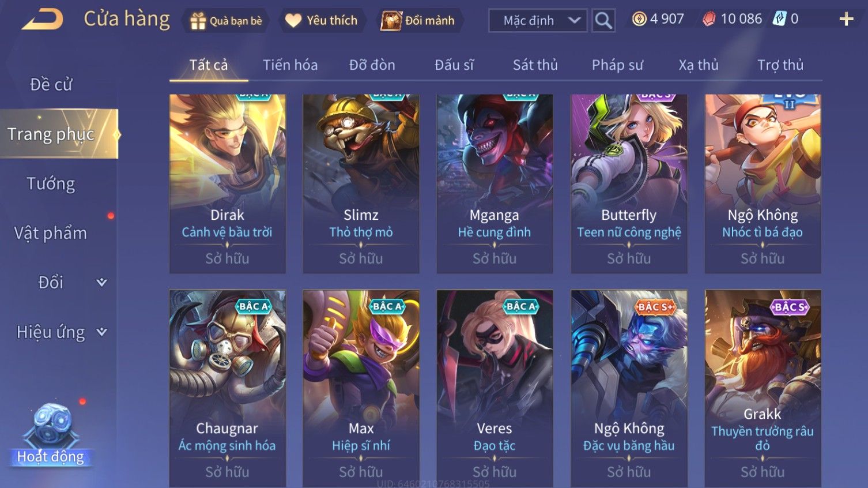The image size is (868, 488).
Task: Switch to the Sát thủ tab
Action: click(x=535, y=65)
